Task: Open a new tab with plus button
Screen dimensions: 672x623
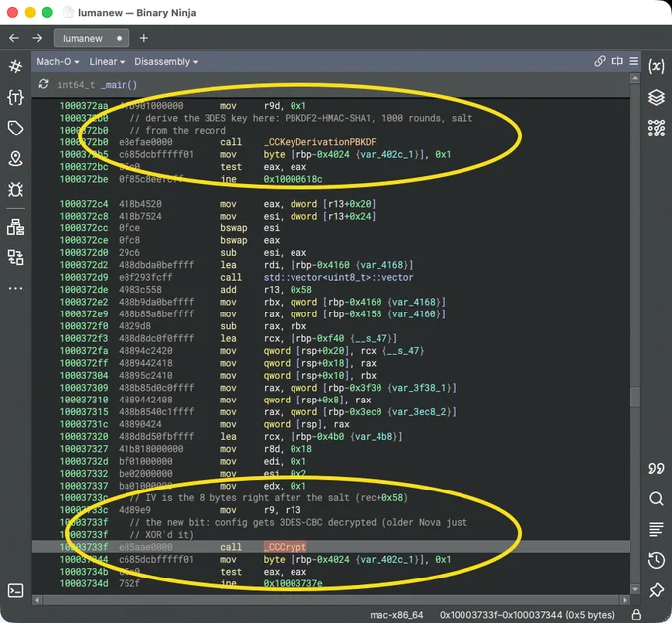Action: coord(144,38)
